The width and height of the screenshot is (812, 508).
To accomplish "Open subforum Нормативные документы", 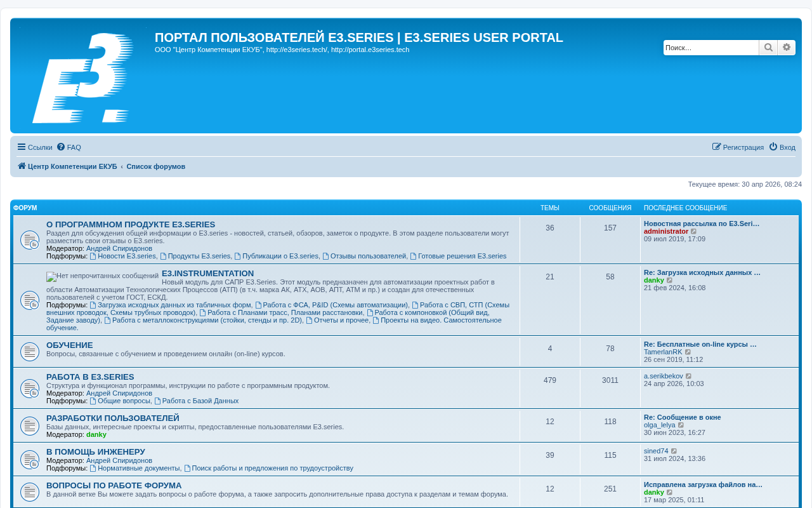I will click(x=135, y=469).
